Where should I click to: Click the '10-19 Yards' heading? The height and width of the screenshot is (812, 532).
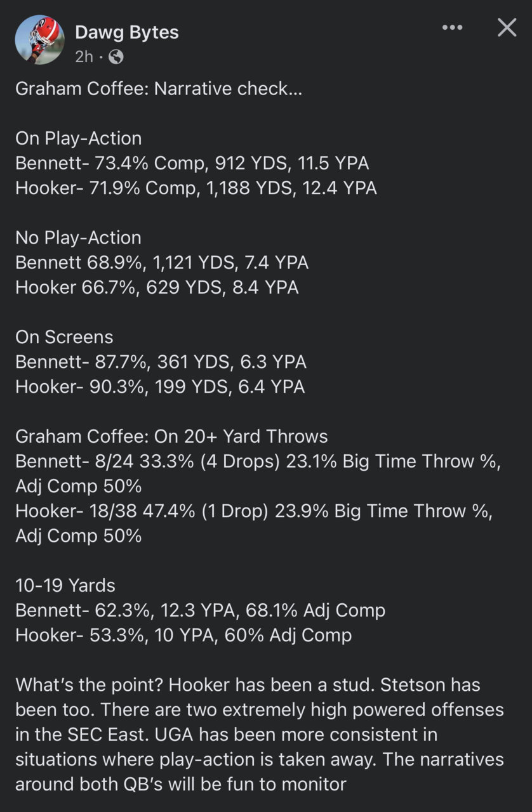click(65, 586)
